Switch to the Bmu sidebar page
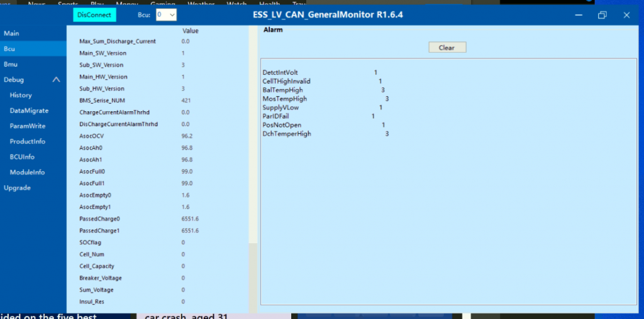This screenshot has height=319, width=644. 33,65
